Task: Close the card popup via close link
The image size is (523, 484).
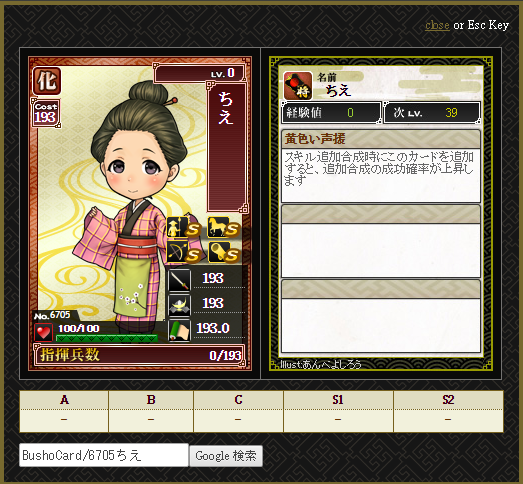Action: (x=437, y=25)
